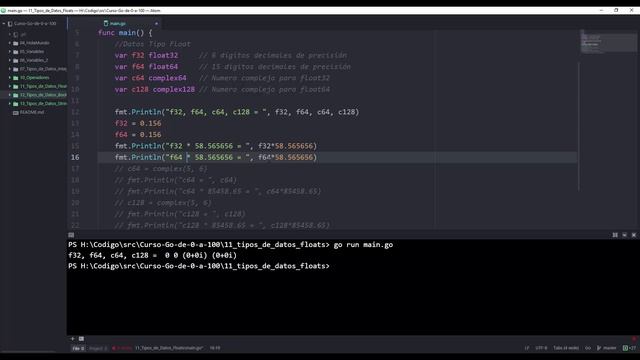Screen dimensions: 640x360
Task: Collapse the Curso-Go-de-0-a-100 project root
Action: point(4,24)
